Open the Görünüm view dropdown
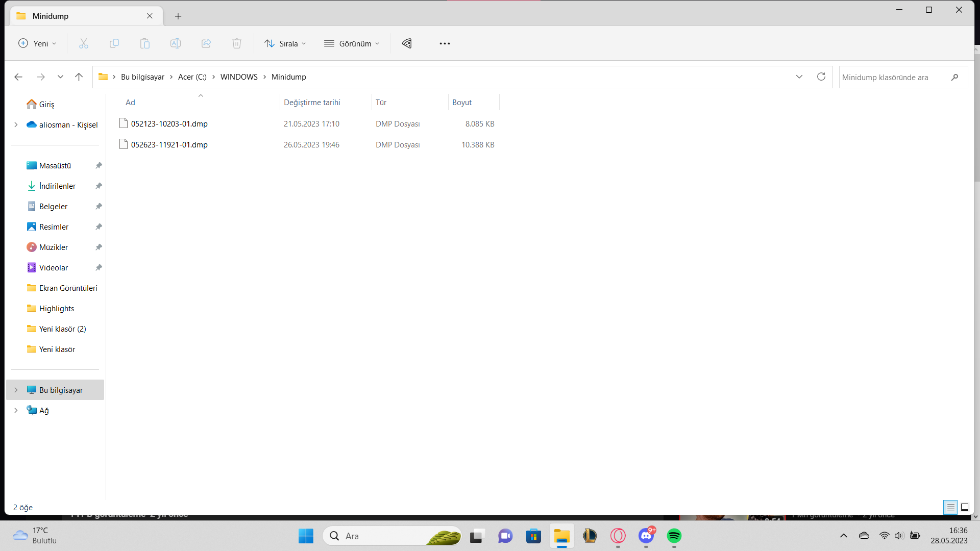This screenshot has height=551, width=980. point(352,43)
